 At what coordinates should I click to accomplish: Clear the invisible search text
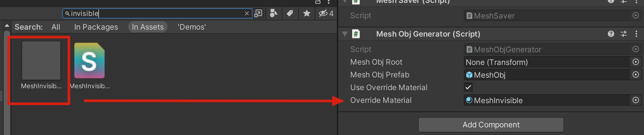pyautogui.click(x=246, y=13)
